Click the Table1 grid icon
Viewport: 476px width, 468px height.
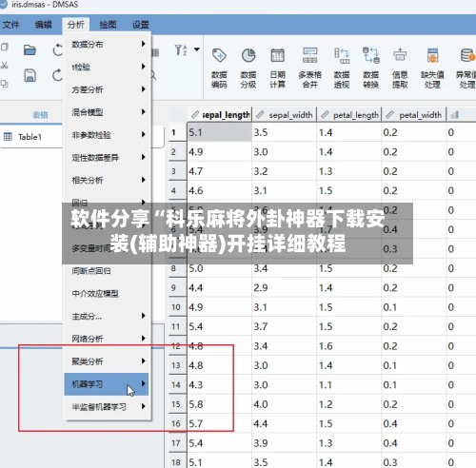click(8, 137)
